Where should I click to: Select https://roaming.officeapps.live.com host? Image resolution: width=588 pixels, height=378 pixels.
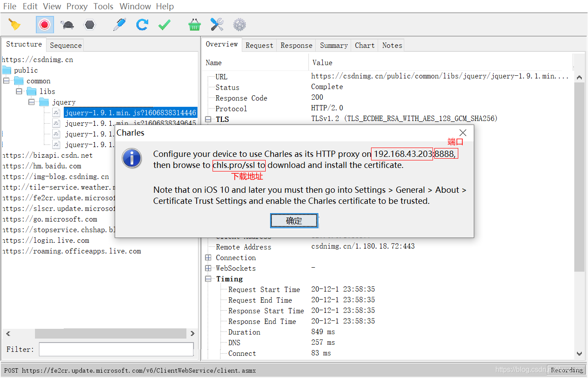click(71, 251)
